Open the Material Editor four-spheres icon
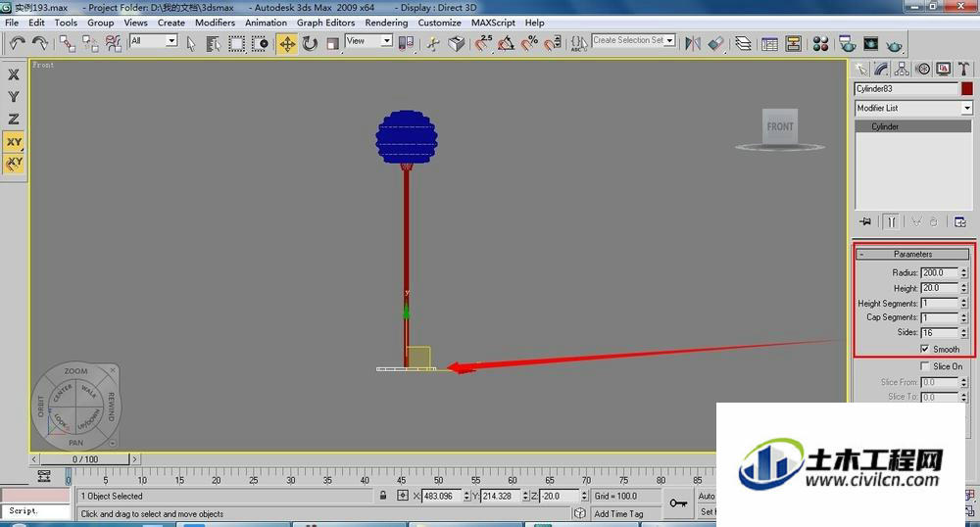Viewport: 980px width, 527px height. 820,44
